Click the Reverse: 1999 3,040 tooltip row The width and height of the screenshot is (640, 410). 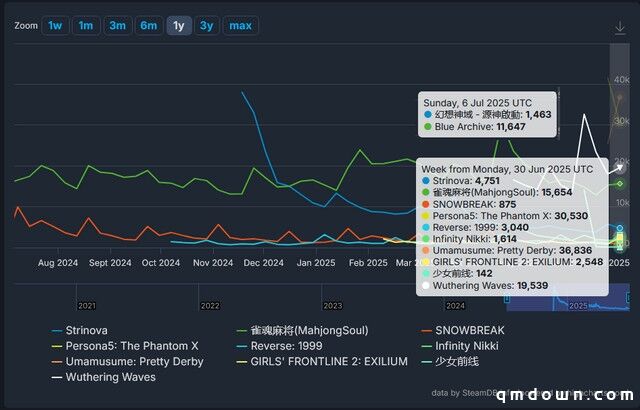tap(475, 227)
